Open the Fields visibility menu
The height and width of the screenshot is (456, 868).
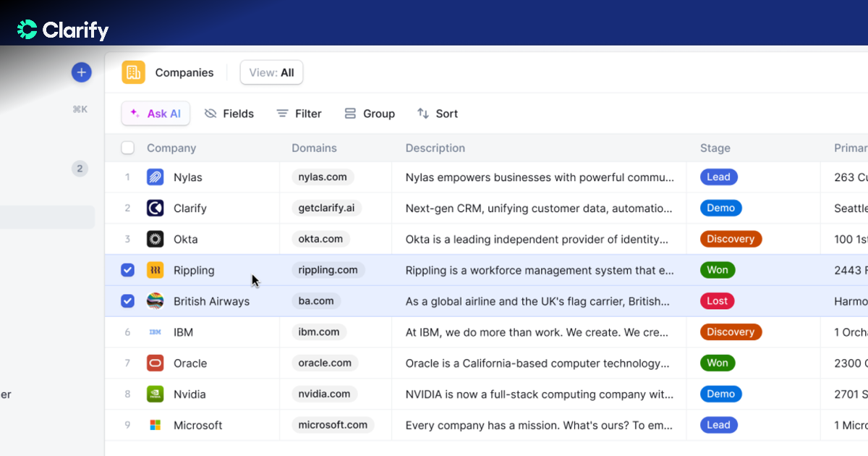[x=229, y=114]
